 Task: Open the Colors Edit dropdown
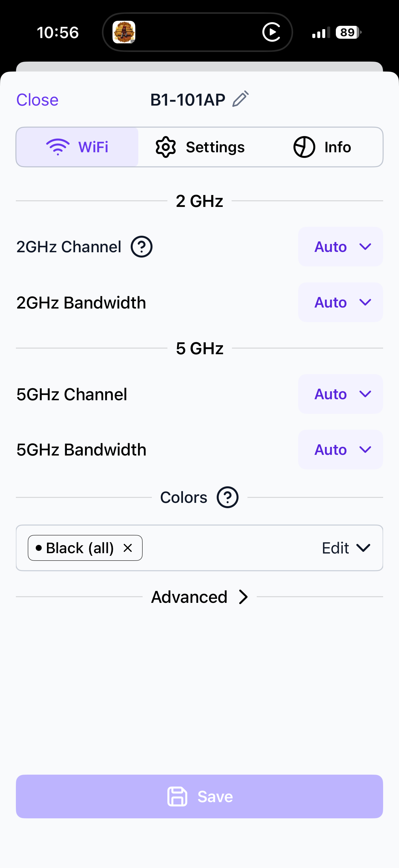346,548
